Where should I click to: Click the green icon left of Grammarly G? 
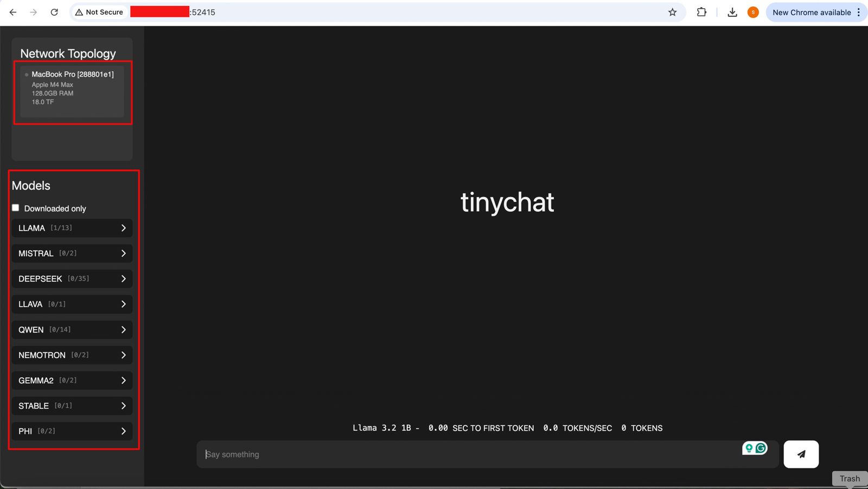(x=749, y=448)
